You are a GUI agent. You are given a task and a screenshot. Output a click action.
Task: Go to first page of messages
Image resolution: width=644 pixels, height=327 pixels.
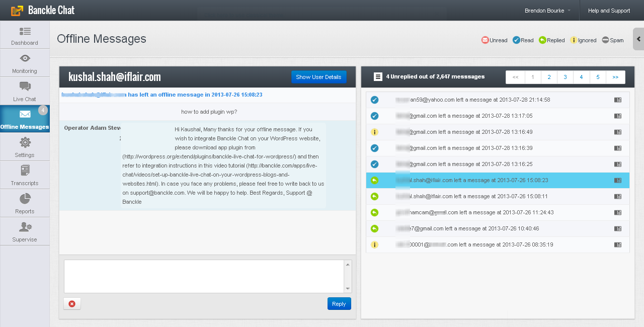(x=515, y=77)
